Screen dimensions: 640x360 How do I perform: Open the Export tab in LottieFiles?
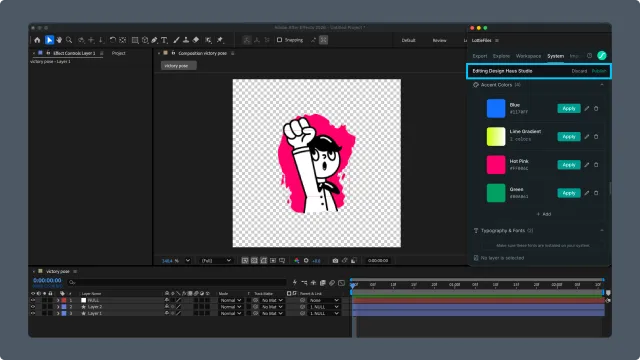[x=480, y=56]
